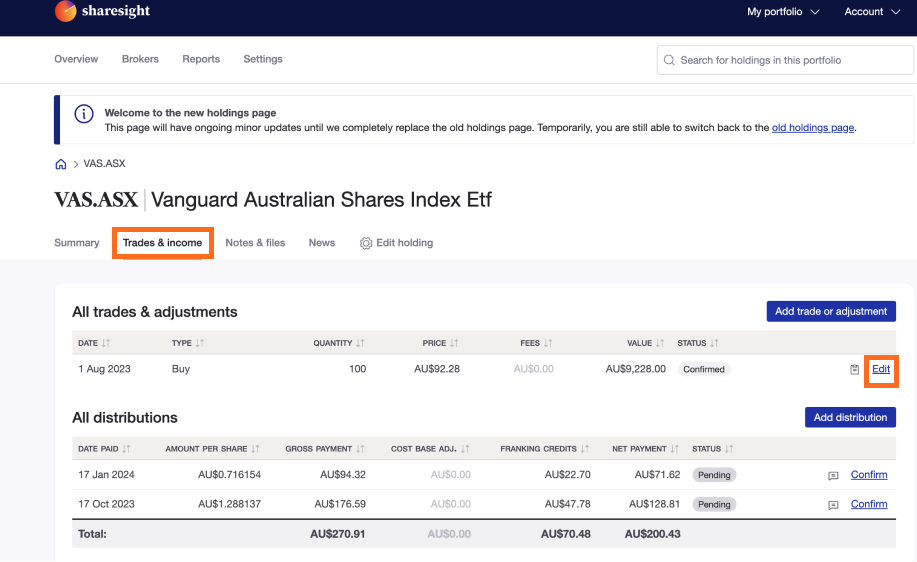Sort distributions by Franking Credits arrows
The width and height of the screenshot is (917, 562).
585,449
